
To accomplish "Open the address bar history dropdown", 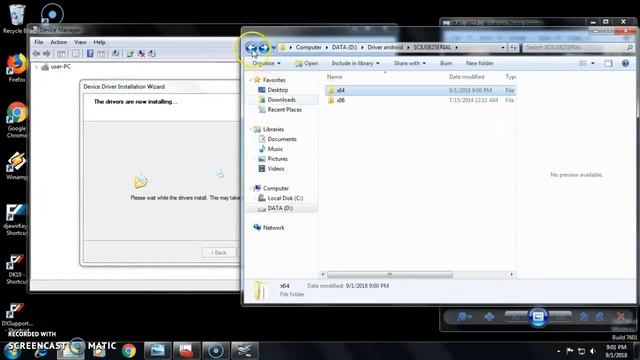I will click(x=502, y=48).
